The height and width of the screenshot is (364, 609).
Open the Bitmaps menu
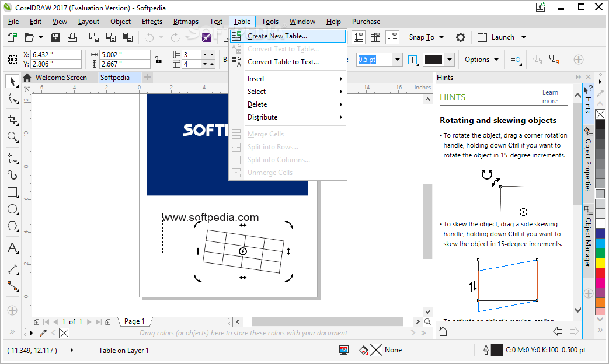pyautogui.click(x=186, y=22)
